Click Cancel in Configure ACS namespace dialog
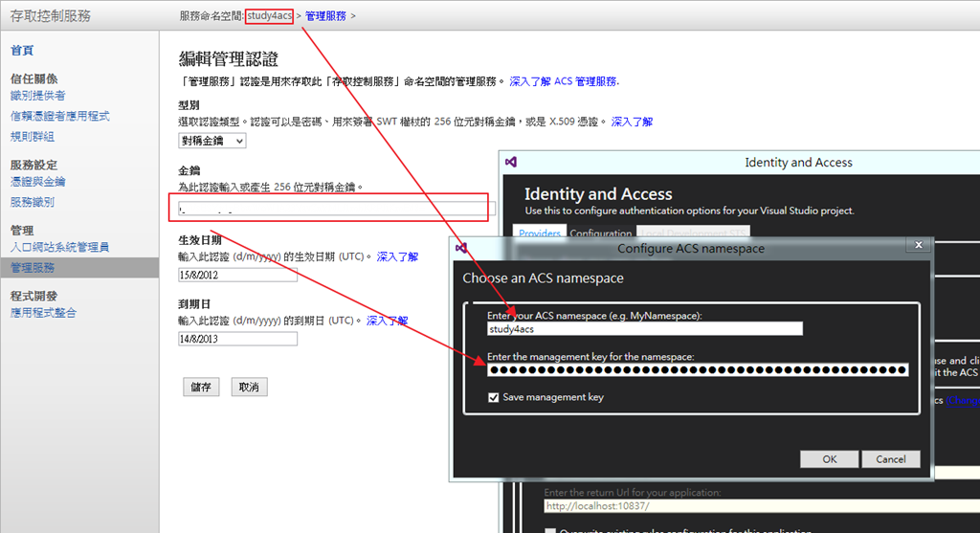The height and width of the screenshot is (533, 980). pos(891,459)
